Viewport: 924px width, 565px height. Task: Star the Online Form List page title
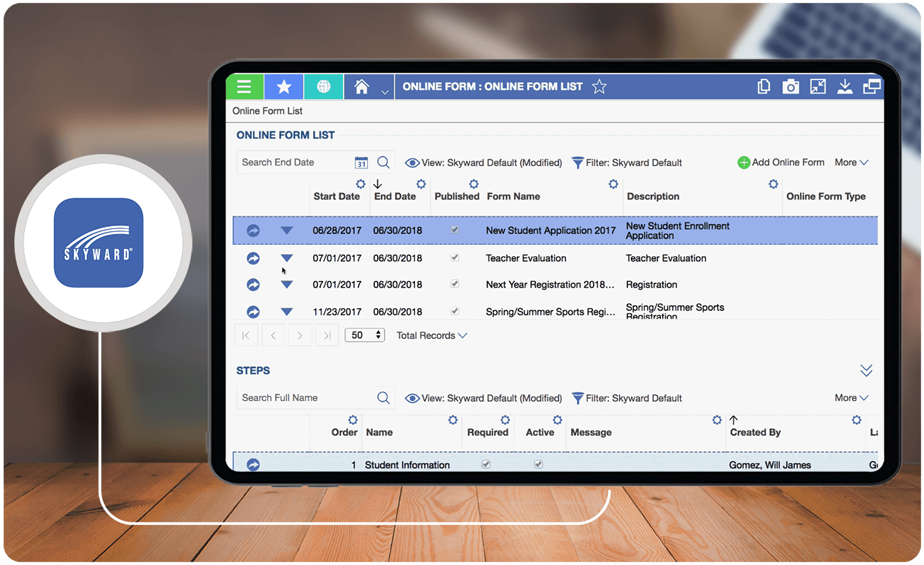(x=599, y=86)
